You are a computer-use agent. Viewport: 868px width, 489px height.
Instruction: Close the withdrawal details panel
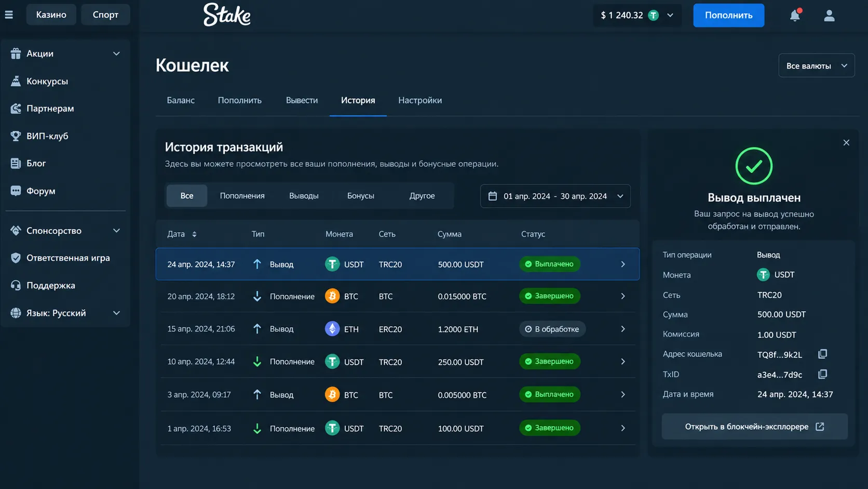(x=846, y=142)
